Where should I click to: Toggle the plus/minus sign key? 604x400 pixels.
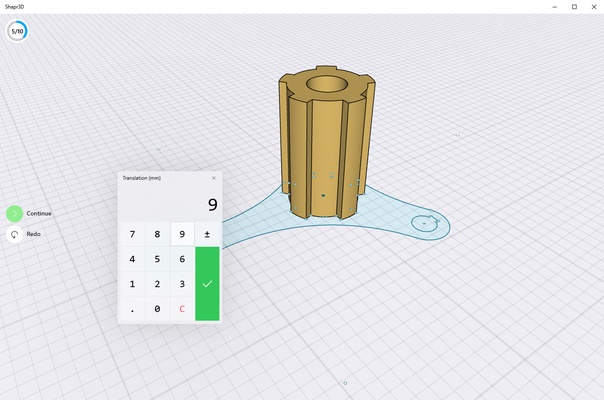coord(207,234)
